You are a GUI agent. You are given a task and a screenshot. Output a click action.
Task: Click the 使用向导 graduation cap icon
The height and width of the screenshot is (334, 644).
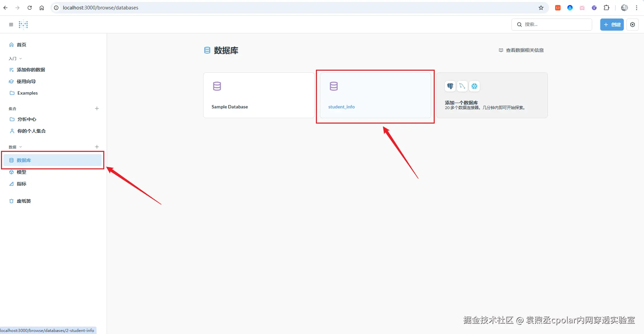[x=11, y=81]
